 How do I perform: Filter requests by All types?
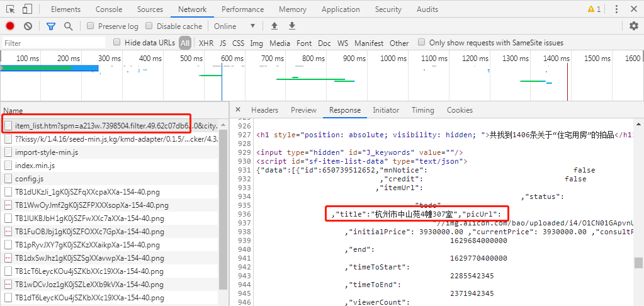coord(185,43)
